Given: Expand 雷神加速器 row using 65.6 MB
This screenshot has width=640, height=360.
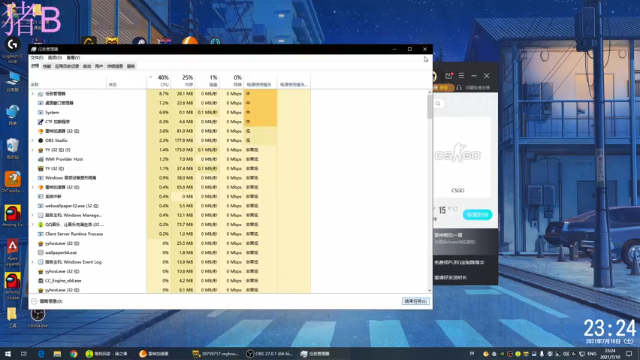Looking at the screenshot, I should tap(33, 187).
